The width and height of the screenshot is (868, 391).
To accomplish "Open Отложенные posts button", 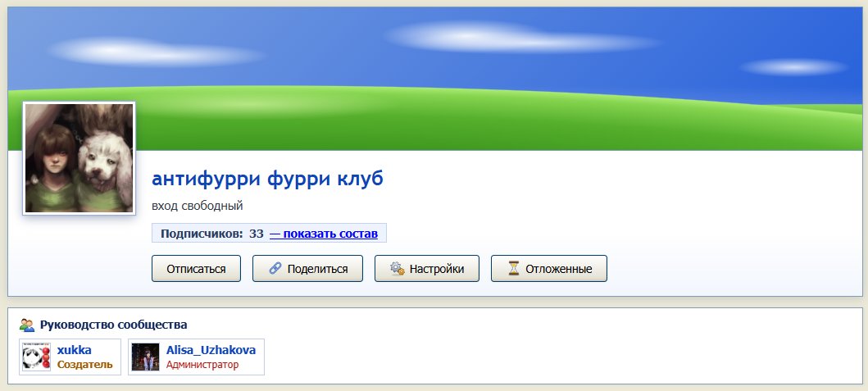I will [549, 269].
